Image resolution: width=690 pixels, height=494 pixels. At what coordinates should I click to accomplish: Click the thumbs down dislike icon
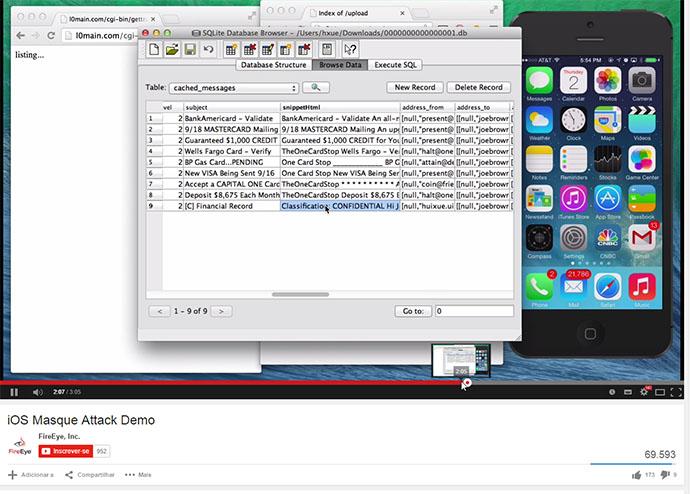click(x=665, y=475)
